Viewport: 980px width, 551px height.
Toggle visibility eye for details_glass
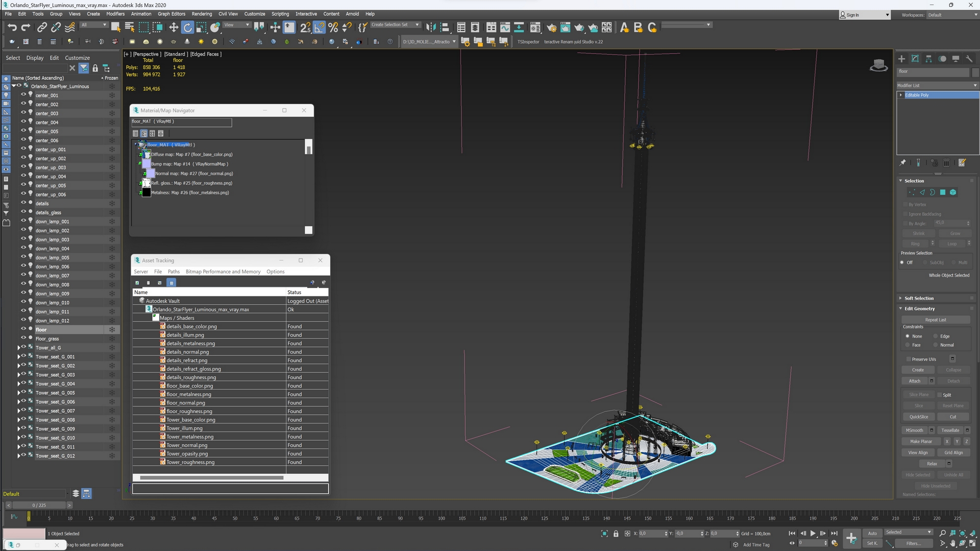click(x=23, y=212)
